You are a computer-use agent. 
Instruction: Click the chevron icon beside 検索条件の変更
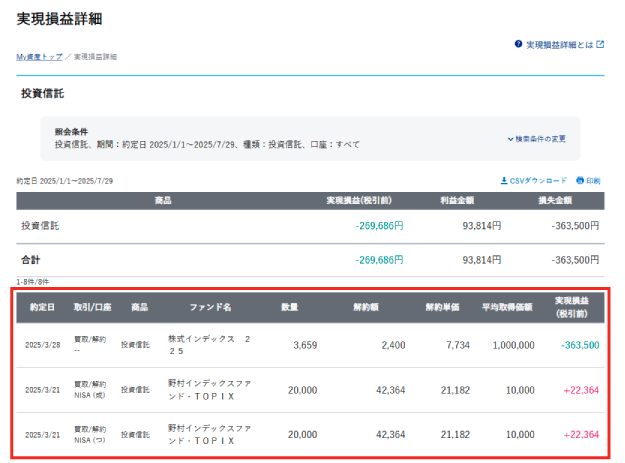pyautogui.click(x=510, y=139)
